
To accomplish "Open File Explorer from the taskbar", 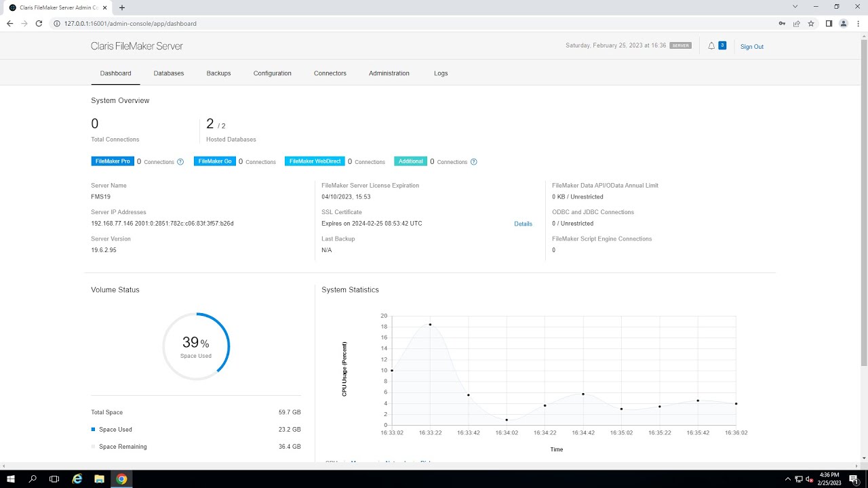I will 99,479.
